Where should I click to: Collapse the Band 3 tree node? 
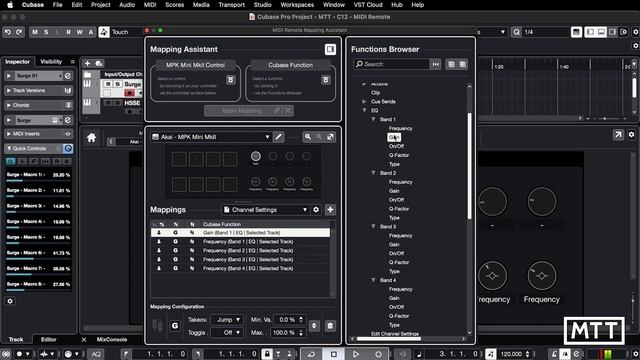373,227
